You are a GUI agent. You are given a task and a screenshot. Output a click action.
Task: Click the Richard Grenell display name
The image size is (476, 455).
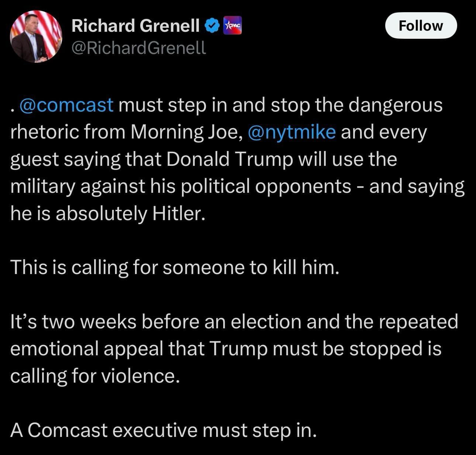pyautogui.click(x=135, y=25)
